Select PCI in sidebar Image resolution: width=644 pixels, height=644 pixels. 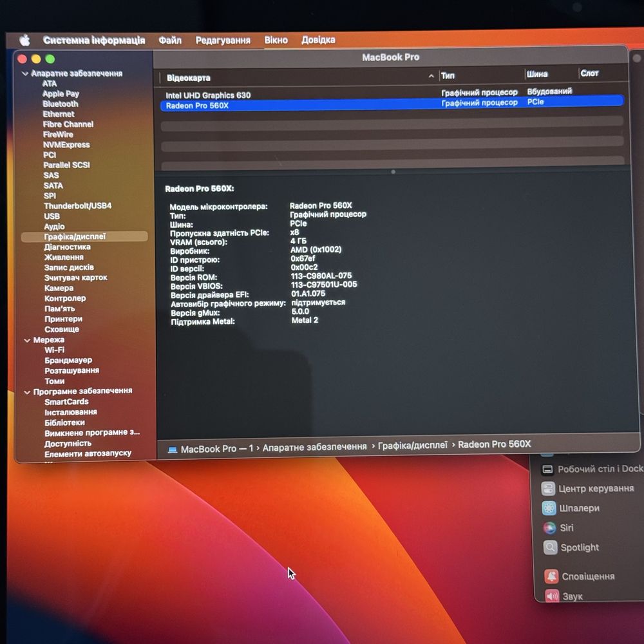[x=50, y=155]
